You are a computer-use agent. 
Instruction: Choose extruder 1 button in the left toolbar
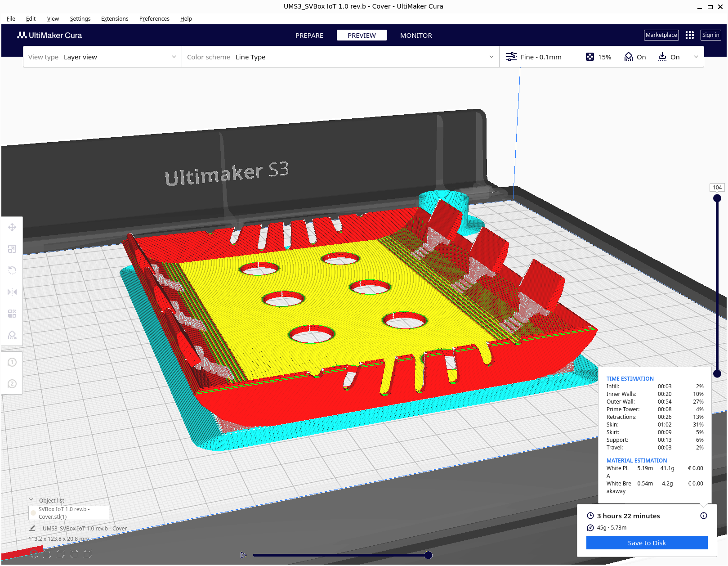tap(12, 362)
